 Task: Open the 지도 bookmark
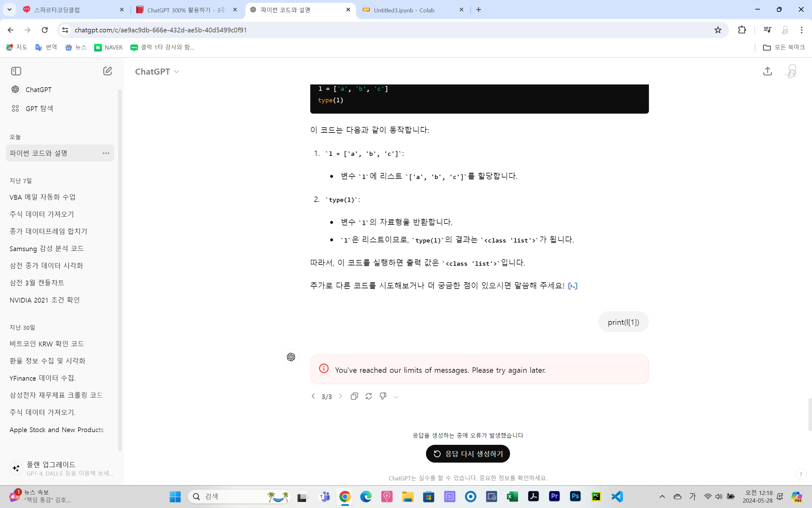point(17,47)
